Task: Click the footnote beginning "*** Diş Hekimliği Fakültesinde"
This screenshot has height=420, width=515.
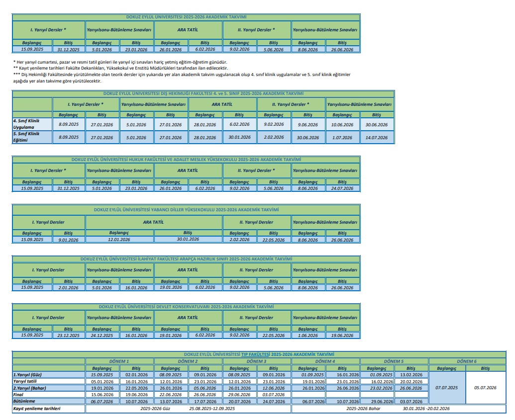Action: click(182, 78)
